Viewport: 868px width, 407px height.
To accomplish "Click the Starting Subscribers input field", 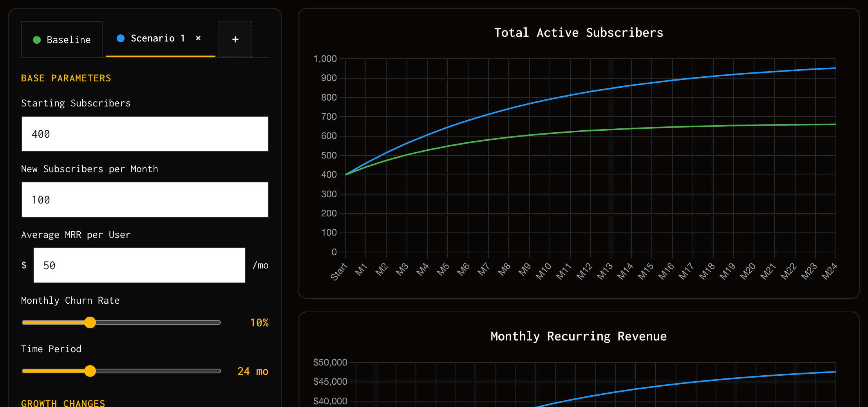I will pyautogui.click(x=145, y=134).
